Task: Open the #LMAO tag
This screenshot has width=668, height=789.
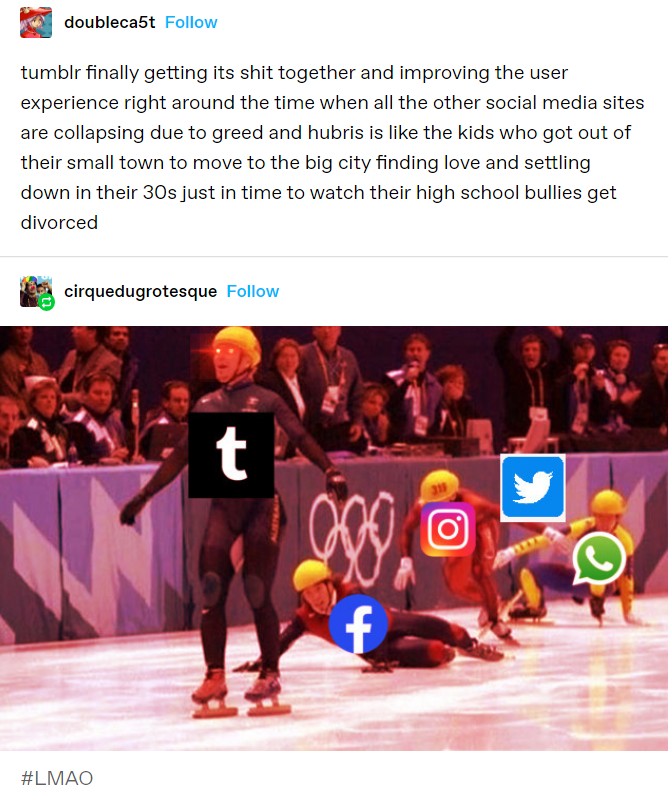Action: coord(57,777)
